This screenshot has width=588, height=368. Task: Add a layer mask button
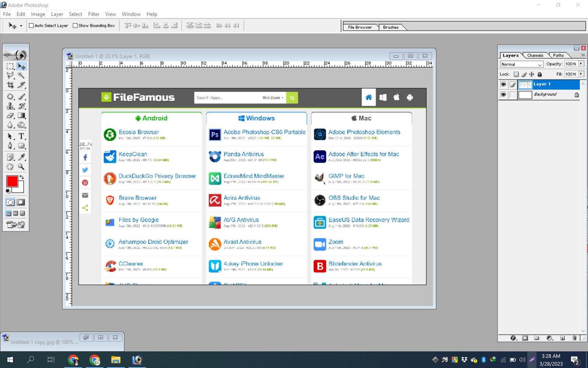click(525, 338)
